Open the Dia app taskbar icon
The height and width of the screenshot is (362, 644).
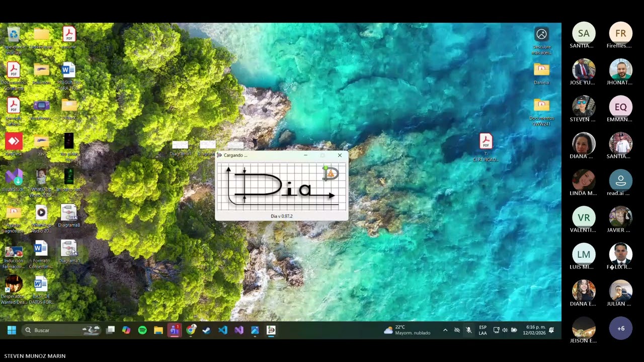point(271,330)
